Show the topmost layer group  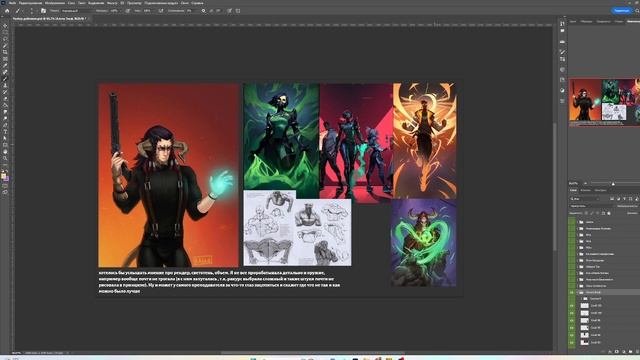[x=571, y=222]
